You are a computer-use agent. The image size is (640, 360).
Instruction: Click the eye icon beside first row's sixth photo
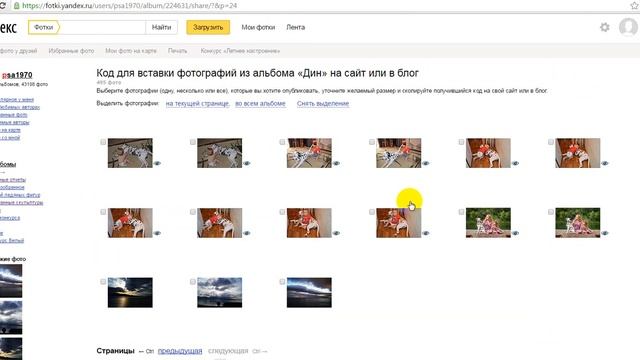click(x=605, y=163)
